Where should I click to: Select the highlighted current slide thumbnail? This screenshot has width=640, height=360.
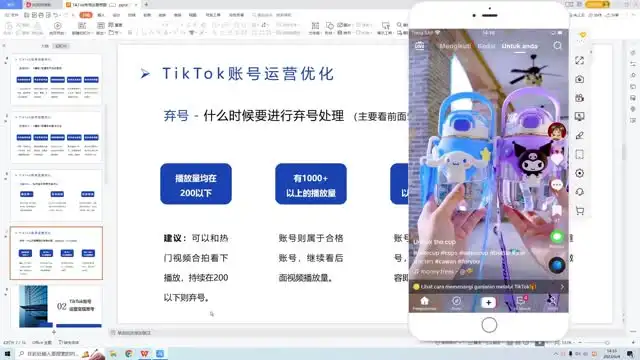(x=57, y=253)
